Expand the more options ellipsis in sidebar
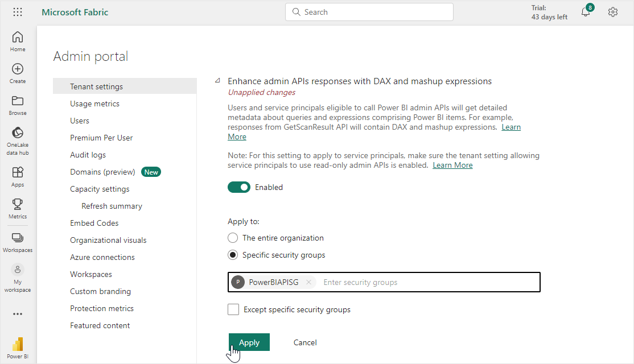The width and height of the screenshot is (634, 364). point(18,313)
